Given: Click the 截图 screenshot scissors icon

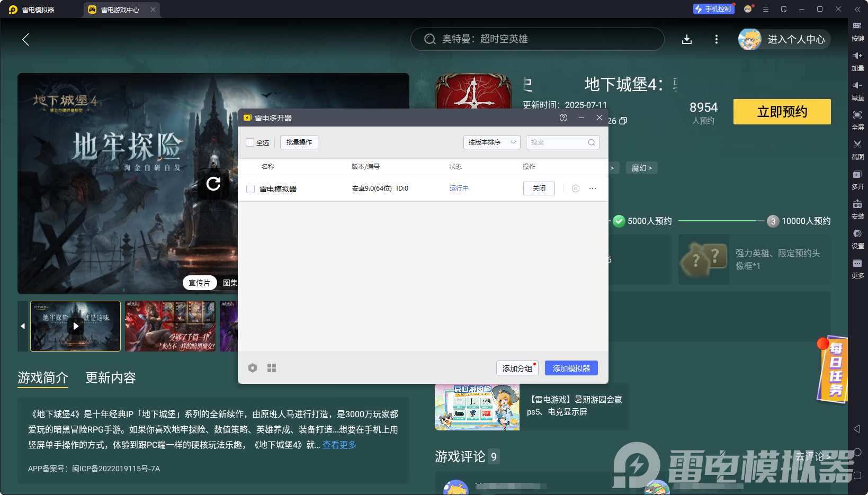Looking at the screenshot, I should (857, 145).
